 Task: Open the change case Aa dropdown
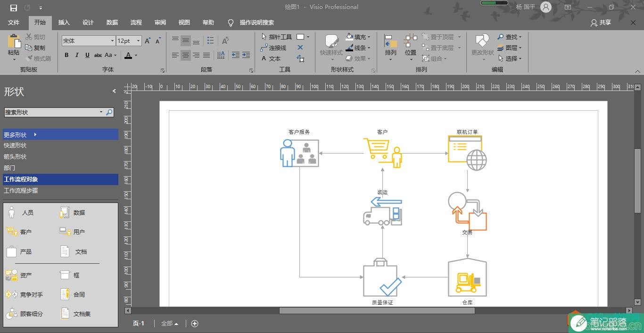111,55
